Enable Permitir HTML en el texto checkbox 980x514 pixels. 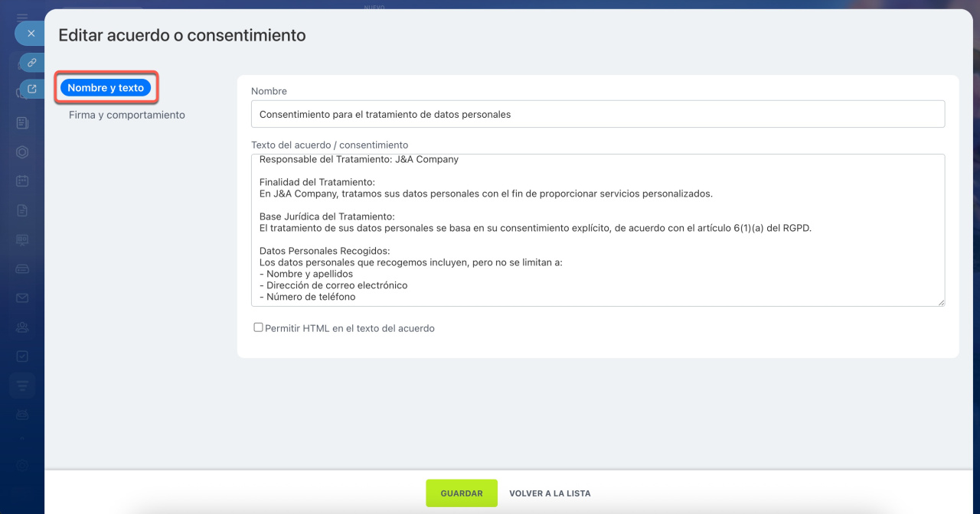point(258,327)
